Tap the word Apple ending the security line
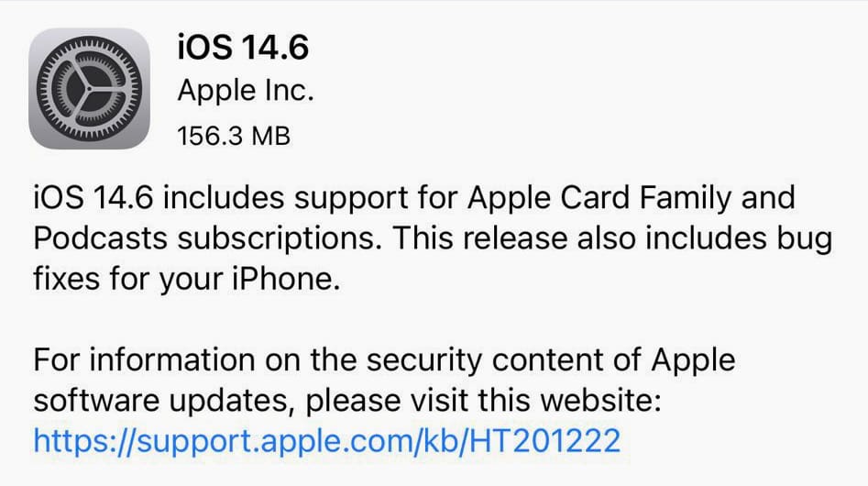The height and width of the screenshot is (486, 868). [693, 360]
